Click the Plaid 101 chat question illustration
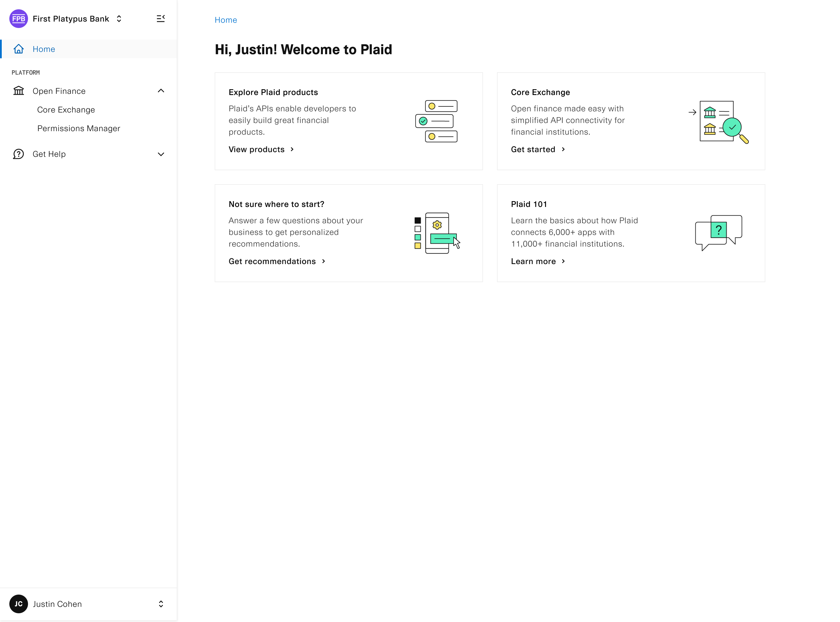840x622 pixels. click(x=718, y=233)
